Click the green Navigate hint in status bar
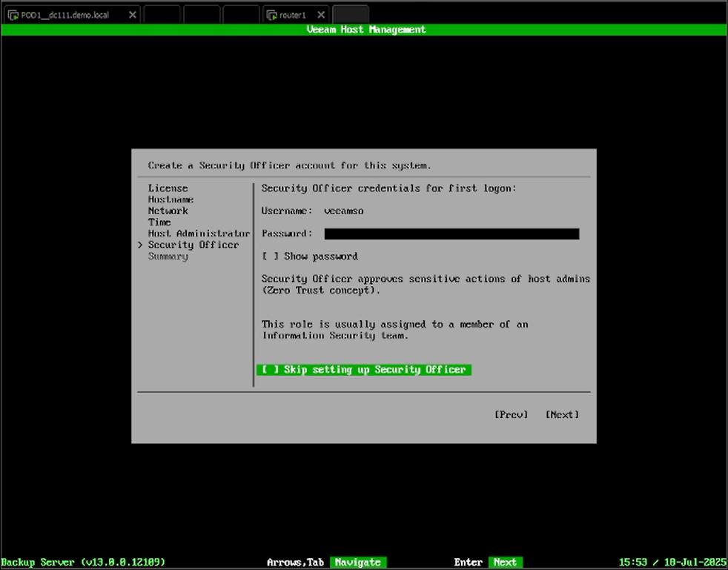The image size is (728, 570). [x=358, y=563]
